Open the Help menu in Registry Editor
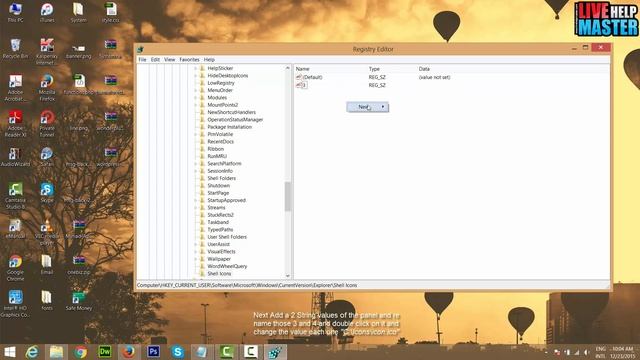This screenshot has width=640, height=360. (x=209, y=60)
